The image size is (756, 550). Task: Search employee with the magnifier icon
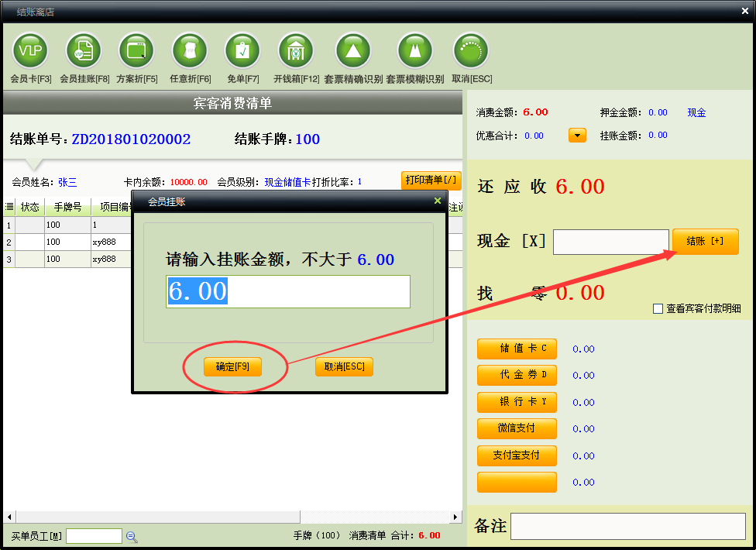click(132, 536)
